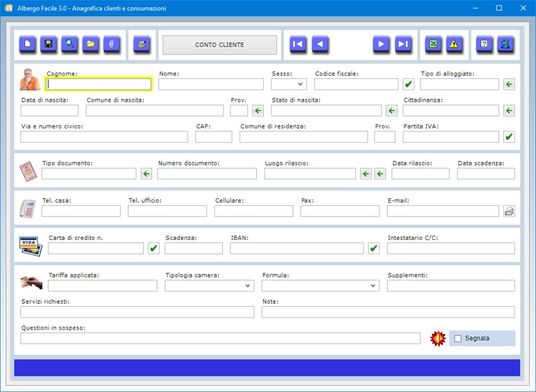Click the exit door icon
Viewport: 536px width, 392px height.
[505, 44]
